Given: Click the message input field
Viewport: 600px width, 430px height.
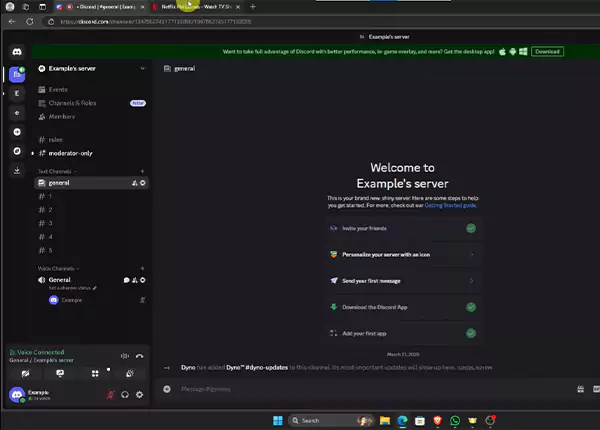Looking at the screenshot, I should 375,389.
